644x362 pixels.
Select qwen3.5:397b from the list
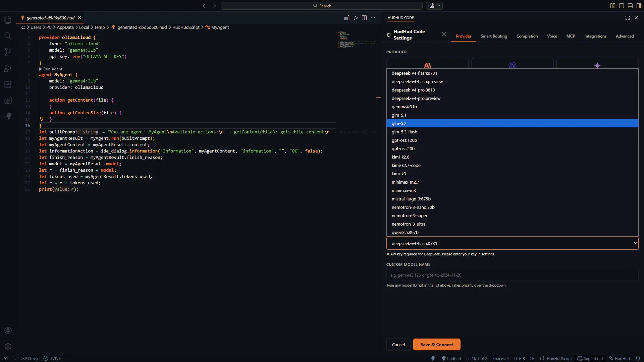pos(512,232)
